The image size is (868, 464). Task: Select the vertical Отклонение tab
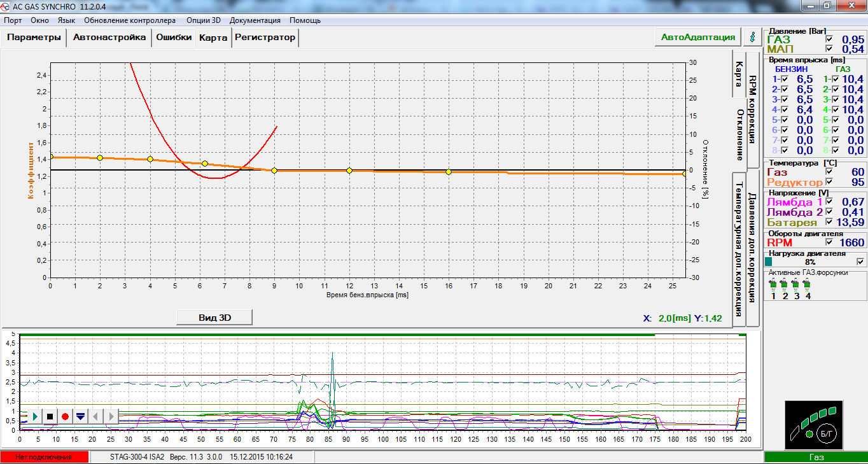point(739,134)
